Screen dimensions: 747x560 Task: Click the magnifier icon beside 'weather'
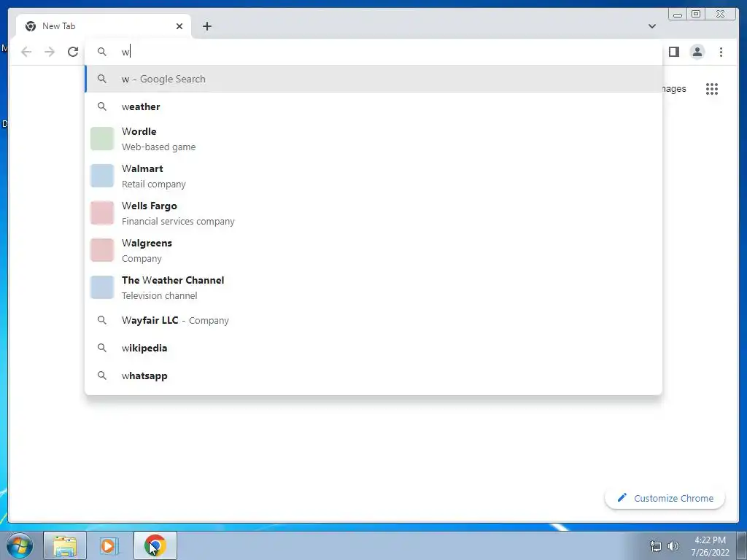pos(102,106)
